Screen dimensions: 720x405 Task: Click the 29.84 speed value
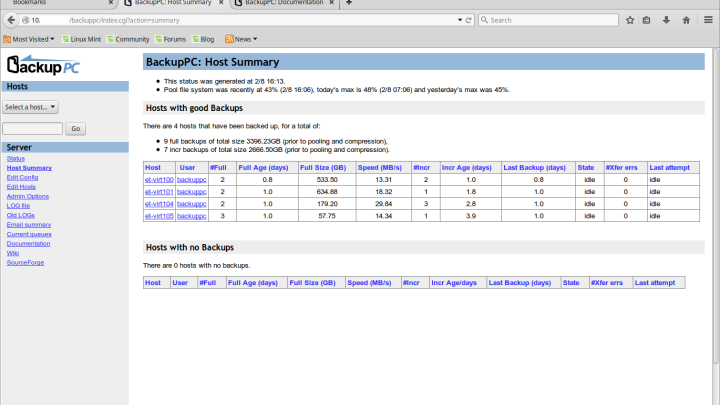383,204
